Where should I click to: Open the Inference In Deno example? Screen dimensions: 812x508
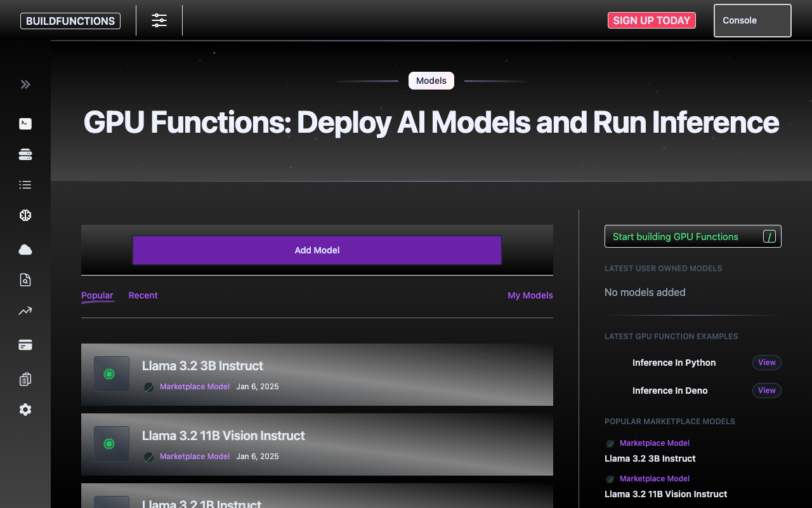670,391
